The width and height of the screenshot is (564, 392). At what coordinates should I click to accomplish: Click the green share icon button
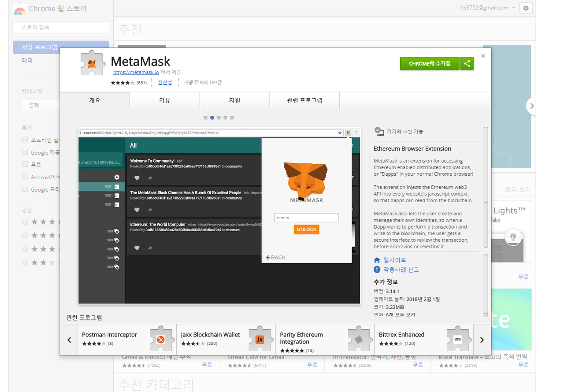[467, 64]
